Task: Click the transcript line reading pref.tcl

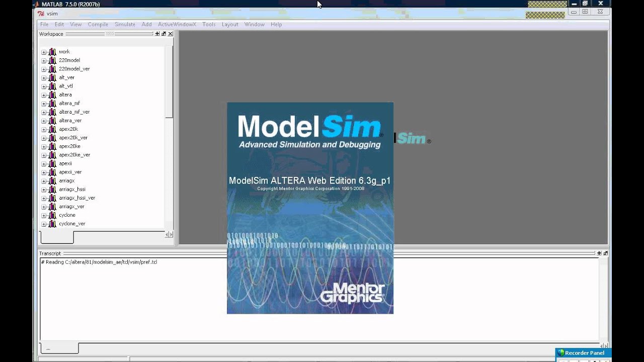Action: (99, 262)
